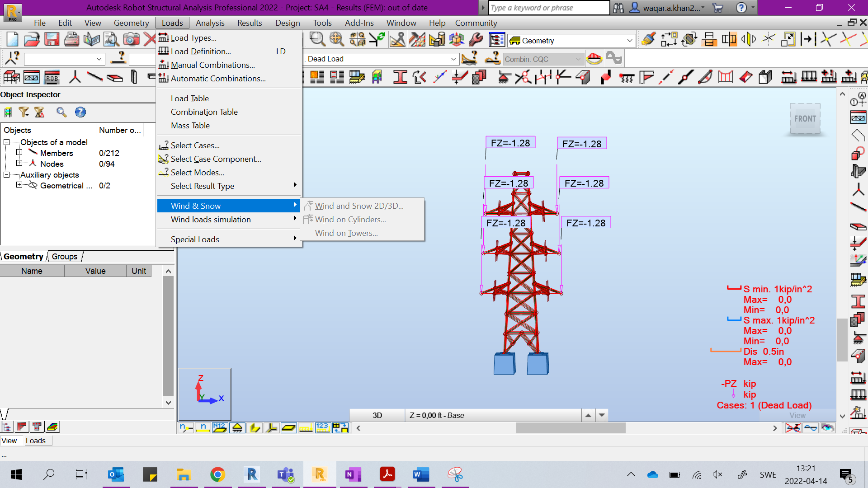Open Wind and Snow 2D/3D dialog
Viewport: 868px width, 488px height.
coord(359,206)
